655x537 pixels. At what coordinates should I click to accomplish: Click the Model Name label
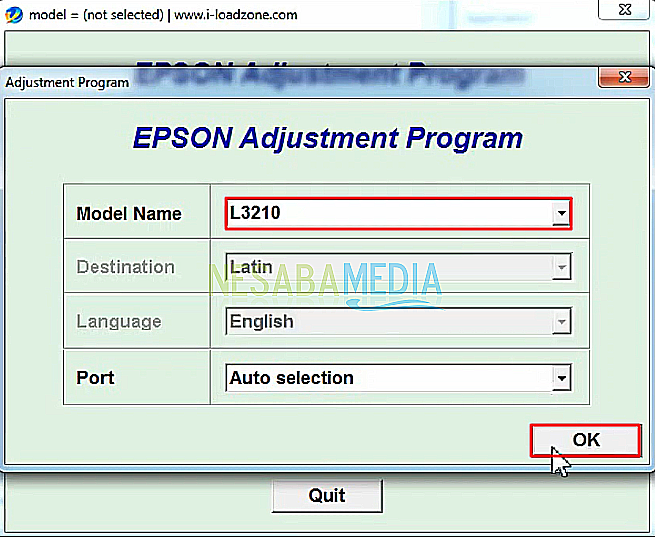pos(129,213)
